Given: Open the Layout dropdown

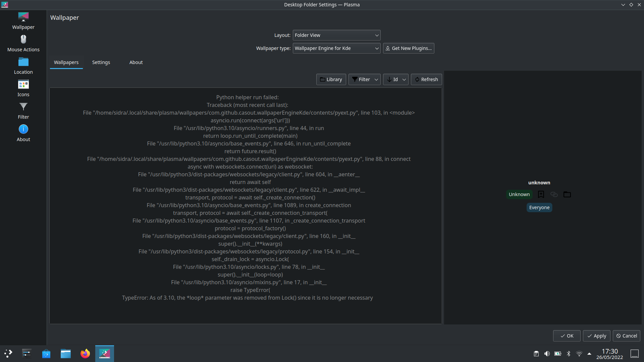Looking at the screenshot, I should tap(336, 35).
